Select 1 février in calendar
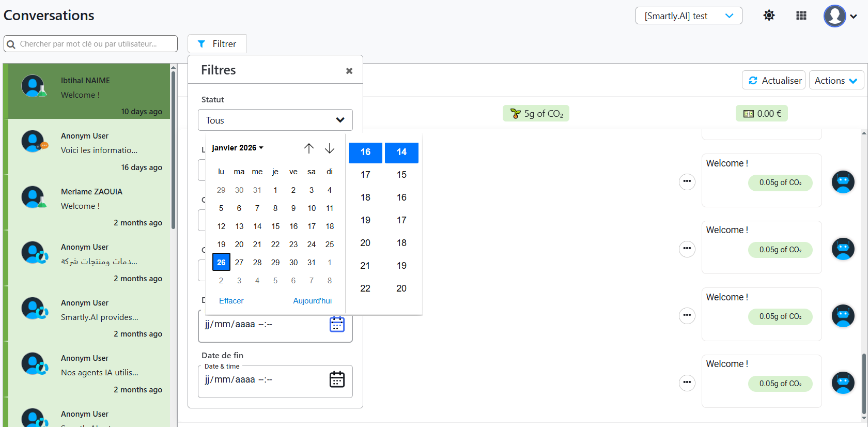 point(330,263)
